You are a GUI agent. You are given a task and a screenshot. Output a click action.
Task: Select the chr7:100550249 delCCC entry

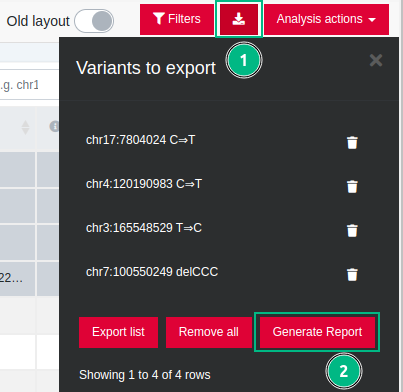(x=152, y=272)
